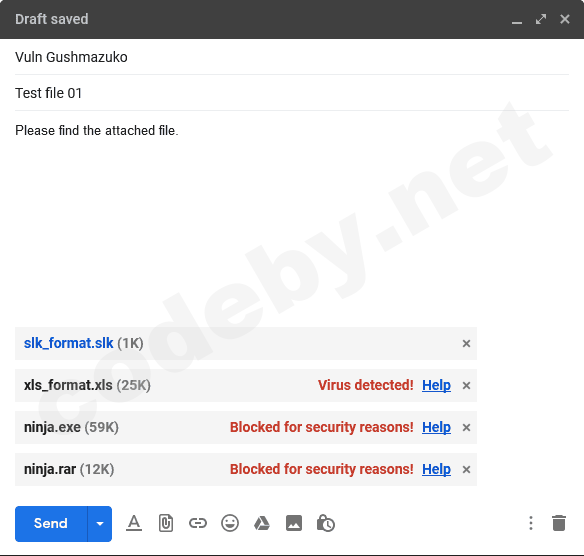The height and width of the screenshot is (556, 584).
Task: Toggle confidential mode lock-clock icon
Action: point(326,523)
